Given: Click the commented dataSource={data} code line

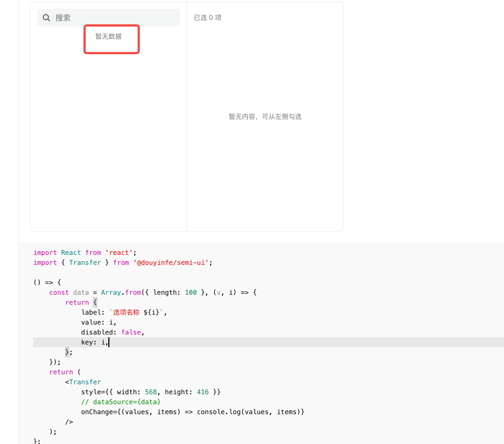Looking at the screenshot, I should (x=121, y=402).
